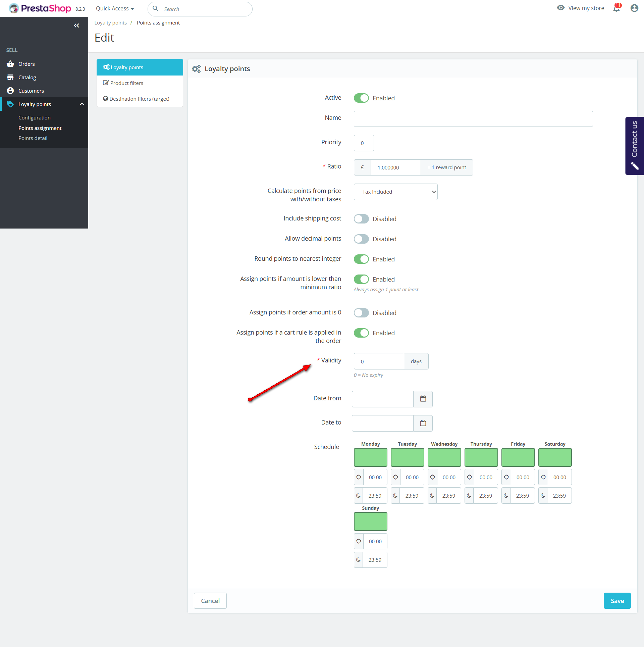Toggle the Active switch off

pos(361,98)
